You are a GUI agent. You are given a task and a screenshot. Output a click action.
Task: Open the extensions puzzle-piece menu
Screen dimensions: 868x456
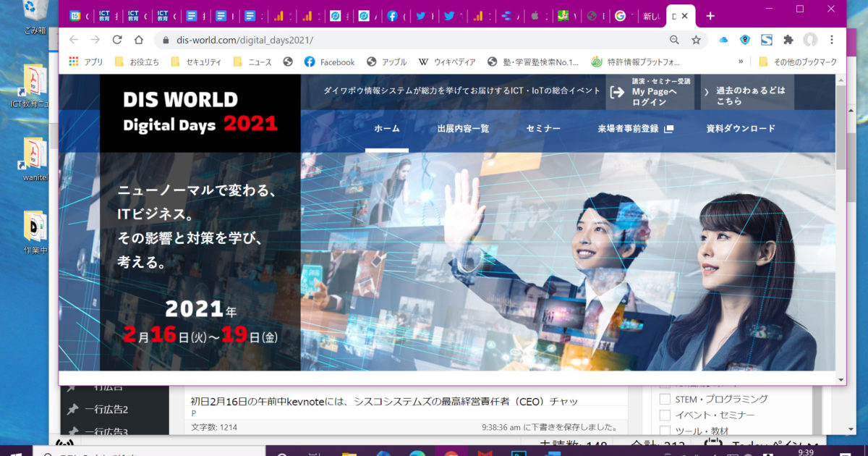[788, 40]
